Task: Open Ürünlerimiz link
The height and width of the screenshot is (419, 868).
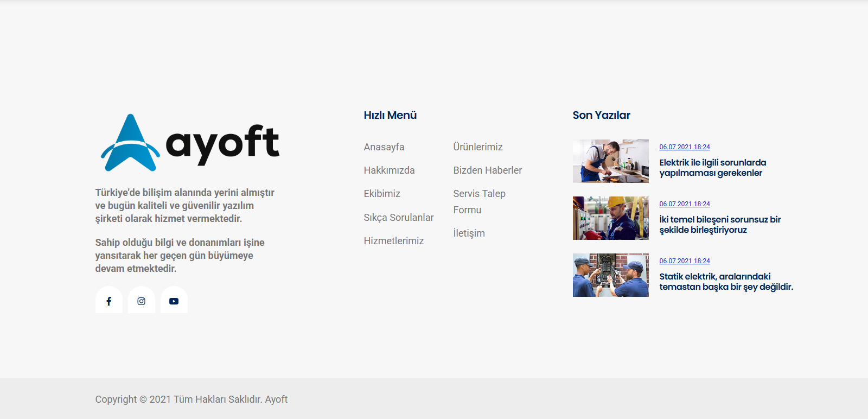Action: (478, 147)
